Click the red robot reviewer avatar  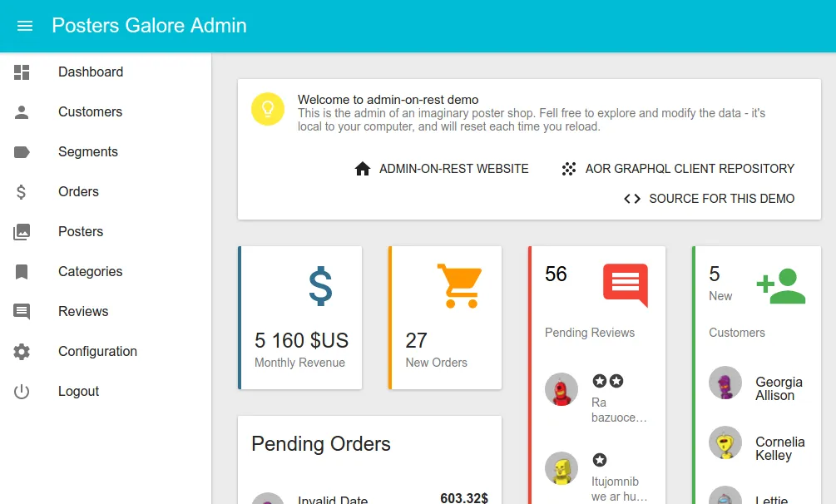pos(561,389)
